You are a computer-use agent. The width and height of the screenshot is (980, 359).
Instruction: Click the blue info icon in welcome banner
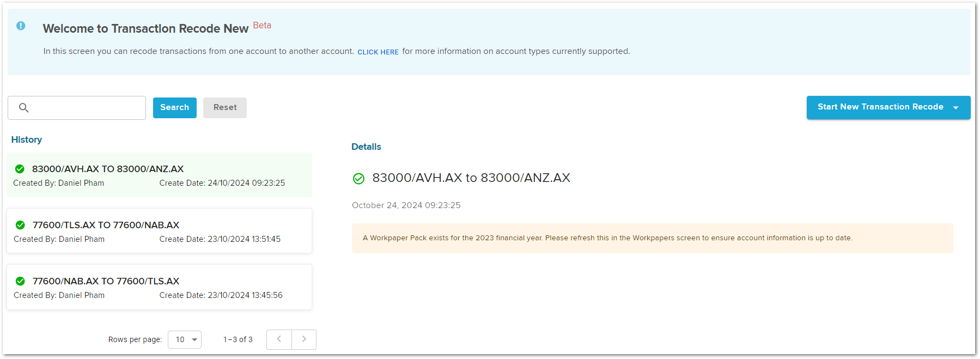[x=21, y=26]
